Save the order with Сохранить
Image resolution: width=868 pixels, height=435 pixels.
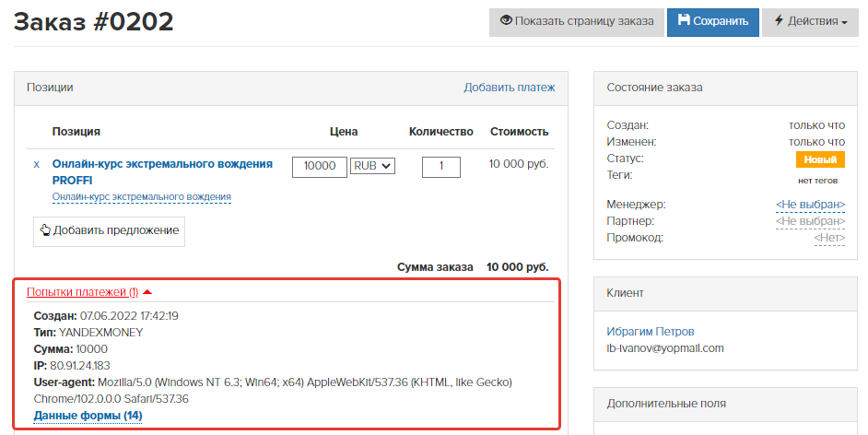point(713,22)
